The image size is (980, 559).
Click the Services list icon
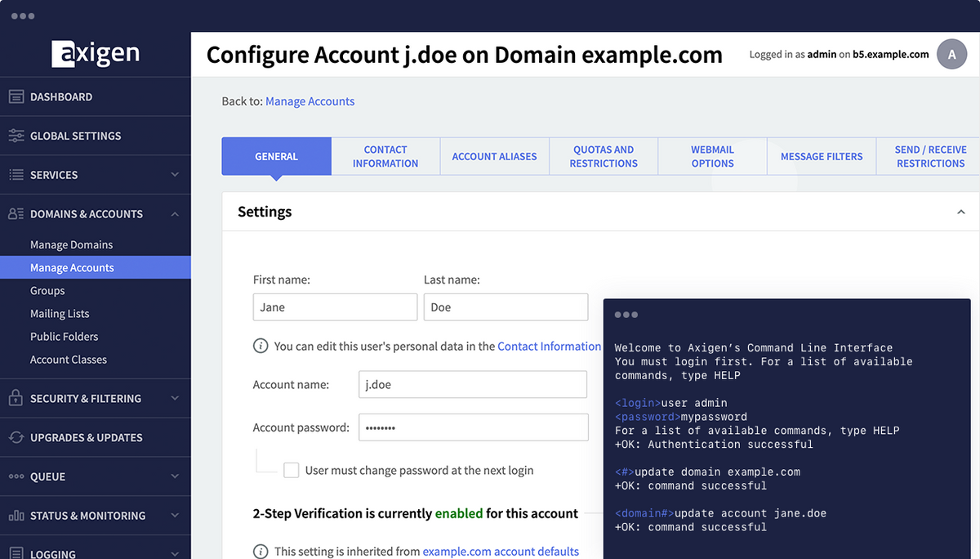point(16,175)
